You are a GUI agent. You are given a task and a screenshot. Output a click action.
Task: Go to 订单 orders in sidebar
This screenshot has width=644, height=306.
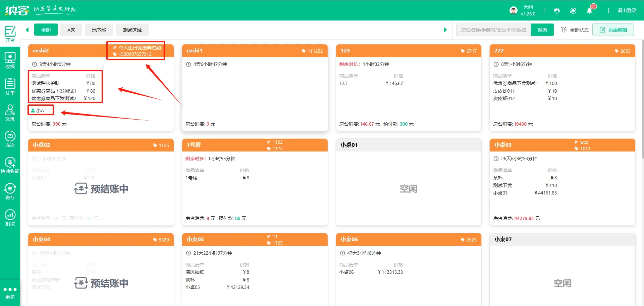(x=10, y=86)
